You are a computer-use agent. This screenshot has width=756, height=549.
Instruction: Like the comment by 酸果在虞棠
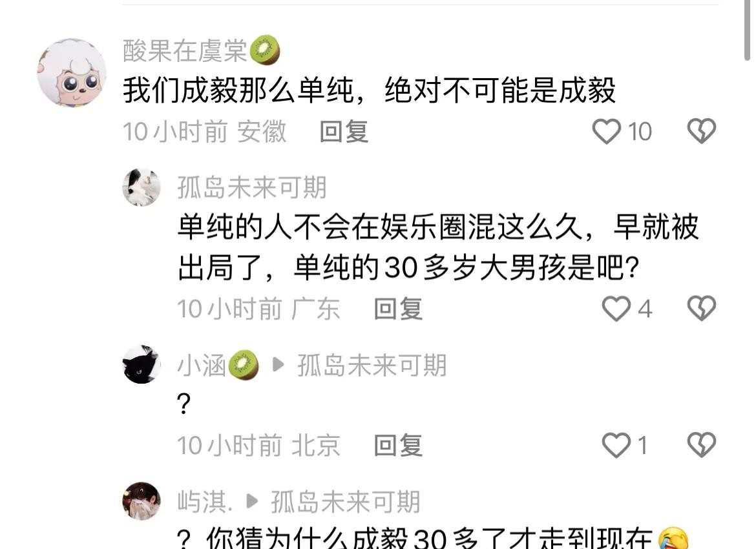[x=606, y=131]
